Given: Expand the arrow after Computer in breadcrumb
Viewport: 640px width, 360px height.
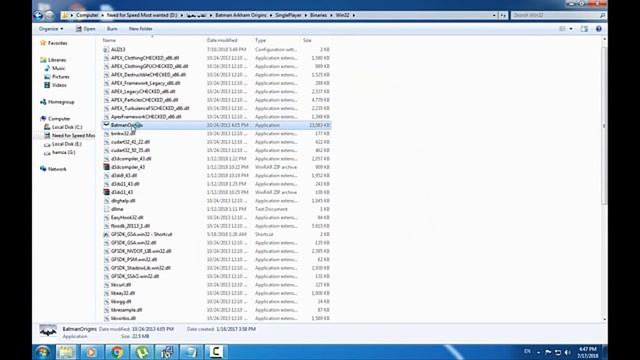Looking at the screenshot, I should point(102,15).
